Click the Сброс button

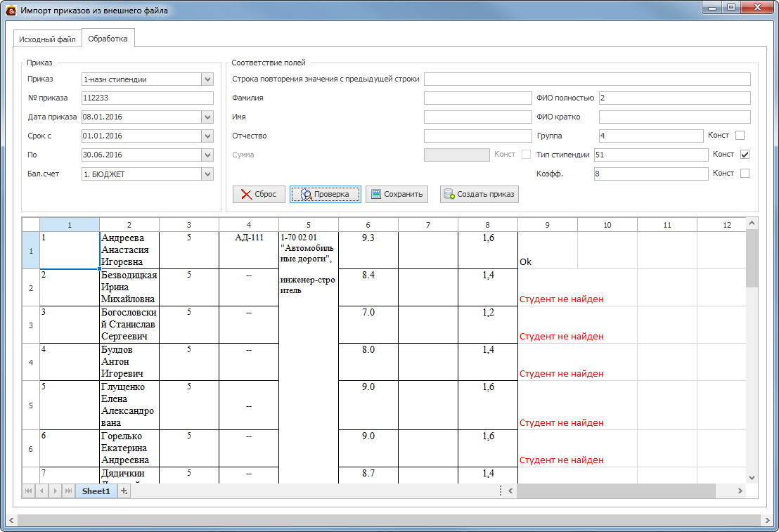259,194
